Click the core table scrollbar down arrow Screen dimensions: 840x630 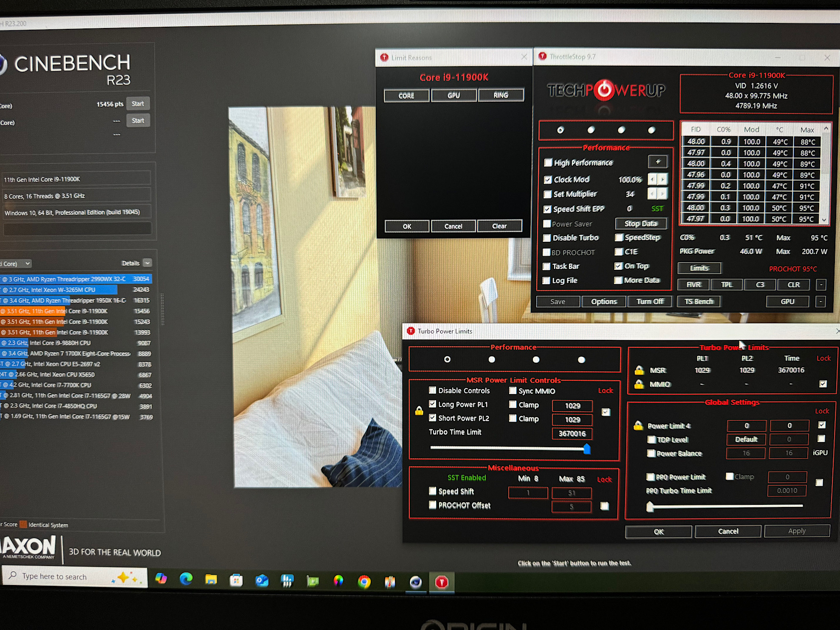[824, 220]
